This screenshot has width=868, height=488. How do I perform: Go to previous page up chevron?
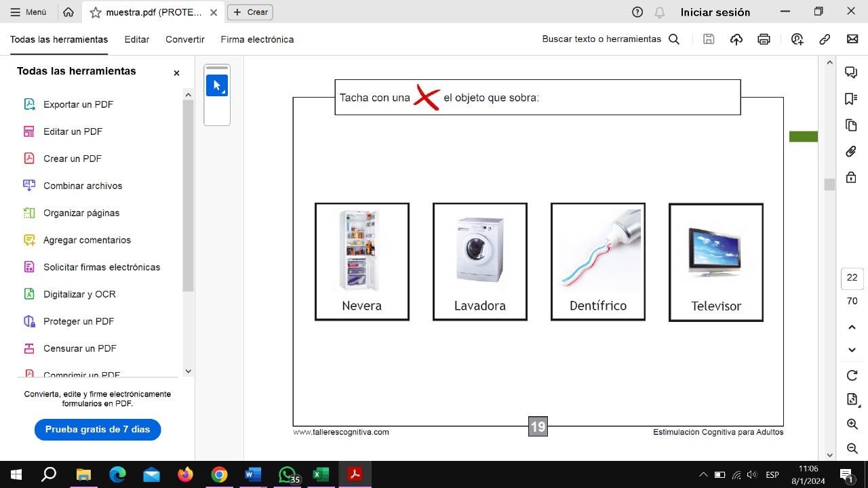tap(852, 327)
